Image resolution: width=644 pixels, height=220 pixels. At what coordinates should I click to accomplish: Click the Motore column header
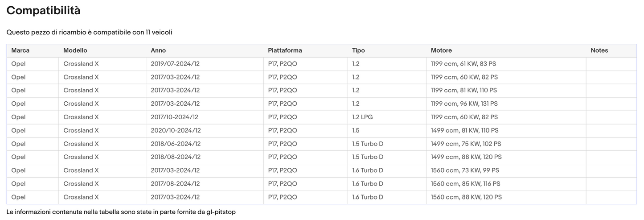pos(441,50)
